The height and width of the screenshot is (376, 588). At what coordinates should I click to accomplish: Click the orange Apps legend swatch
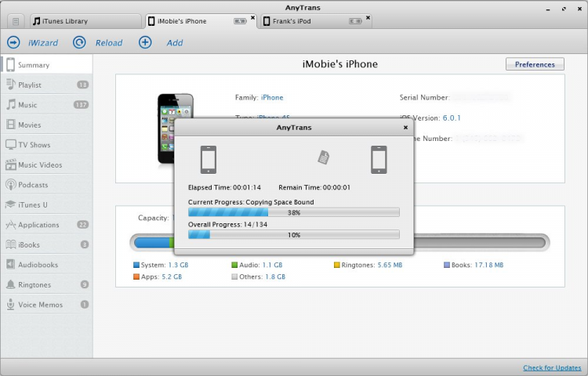pyautogui.click(x=136, y=277)
